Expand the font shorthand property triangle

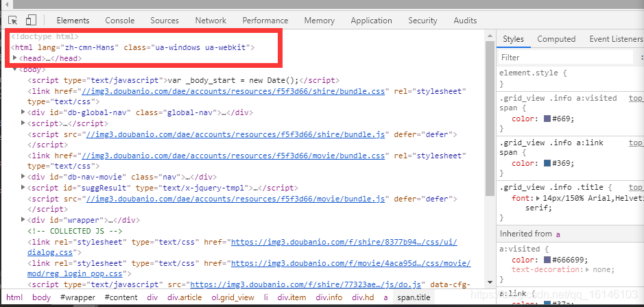click(538, 198)
